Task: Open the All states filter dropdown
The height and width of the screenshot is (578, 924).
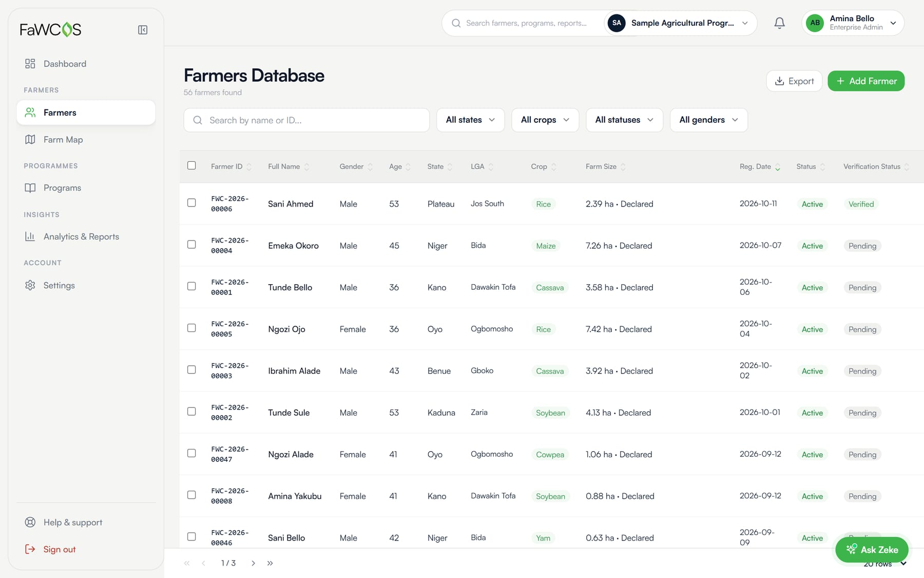Action: [x=470, y=120]
